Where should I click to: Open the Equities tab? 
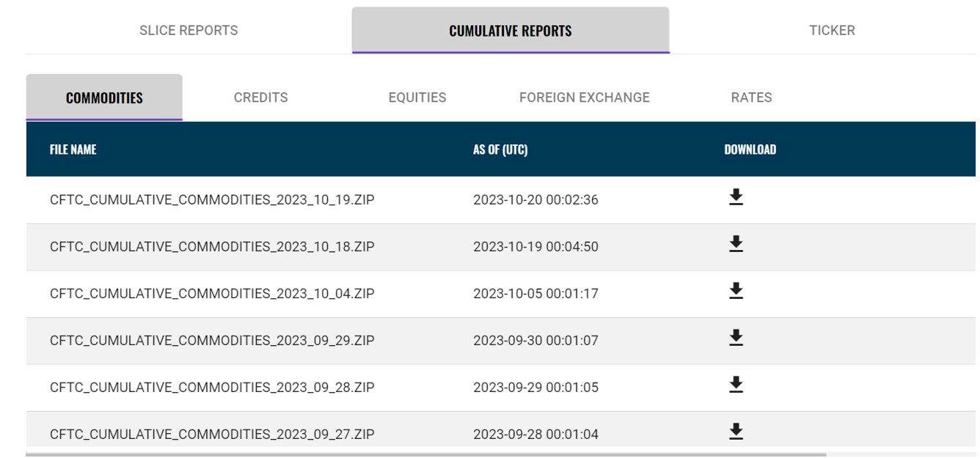click(x=417, y=97)
